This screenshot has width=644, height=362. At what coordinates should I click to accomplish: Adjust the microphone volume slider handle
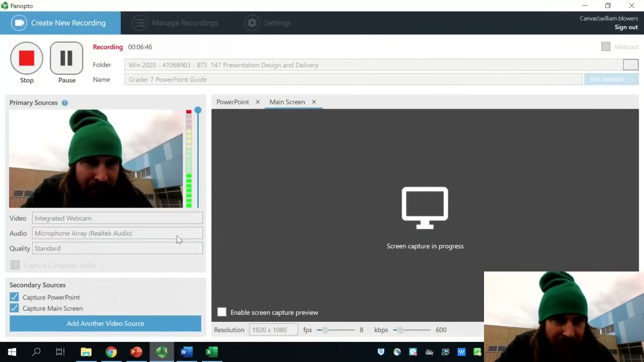tap(198, 110)
